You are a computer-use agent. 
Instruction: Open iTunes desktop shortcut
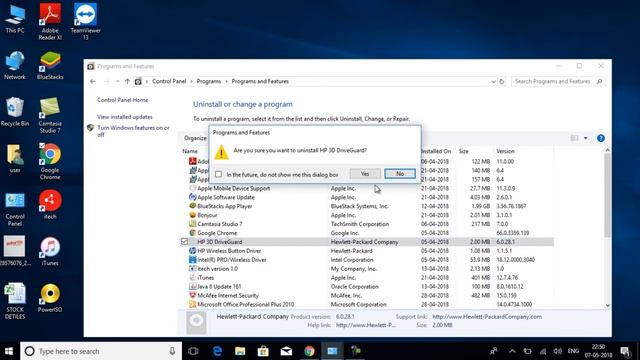[x=50, y=251]
